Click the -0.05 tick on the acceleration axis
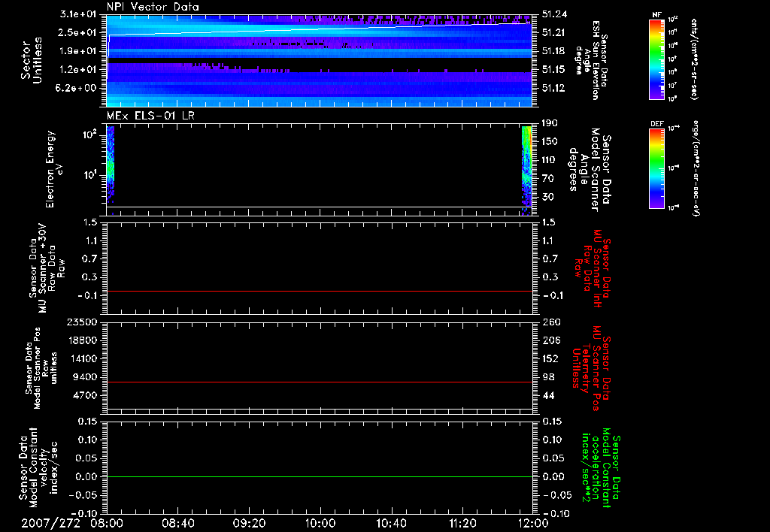The height and width of the screenshot is (532, 770). click(x=557, y=495)
